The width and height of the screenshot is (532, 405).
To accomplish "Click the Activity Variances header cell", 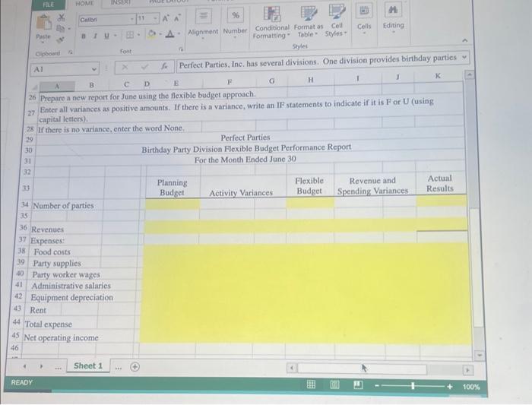I will pyautogui.click(x=241, y=193).
